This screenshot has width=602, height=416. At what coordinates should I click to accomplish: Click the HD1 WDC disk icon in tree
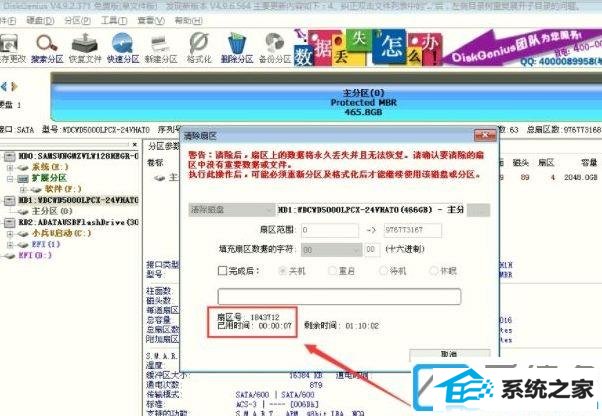10,200
